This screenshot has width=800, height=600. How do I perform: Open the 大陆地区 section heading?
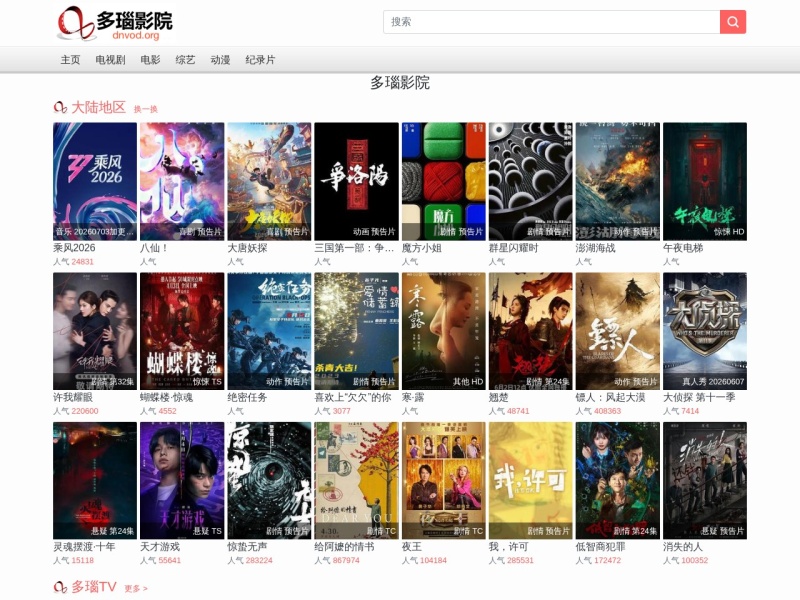pyautogui.click(x=98, y=107)
